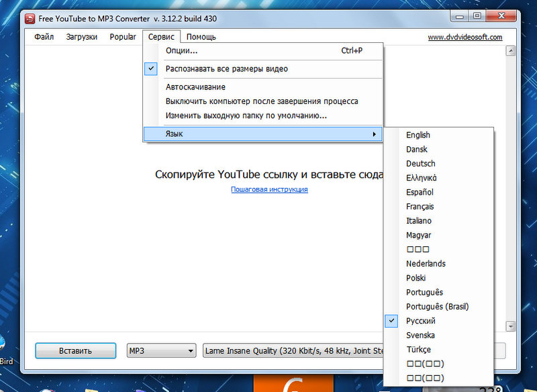
Task: Expand the Язык submenu
Action: coord(263,134)
